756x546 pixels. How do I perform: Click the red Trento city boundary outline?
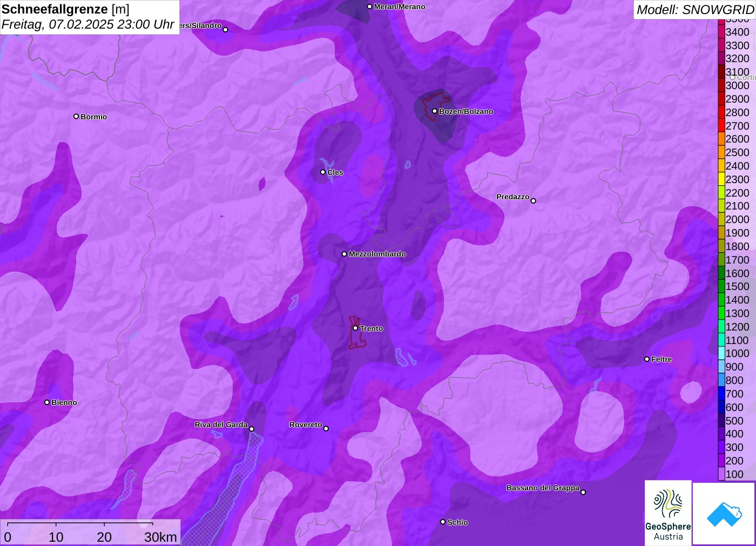pyautogui.click(x=357, y=333)
